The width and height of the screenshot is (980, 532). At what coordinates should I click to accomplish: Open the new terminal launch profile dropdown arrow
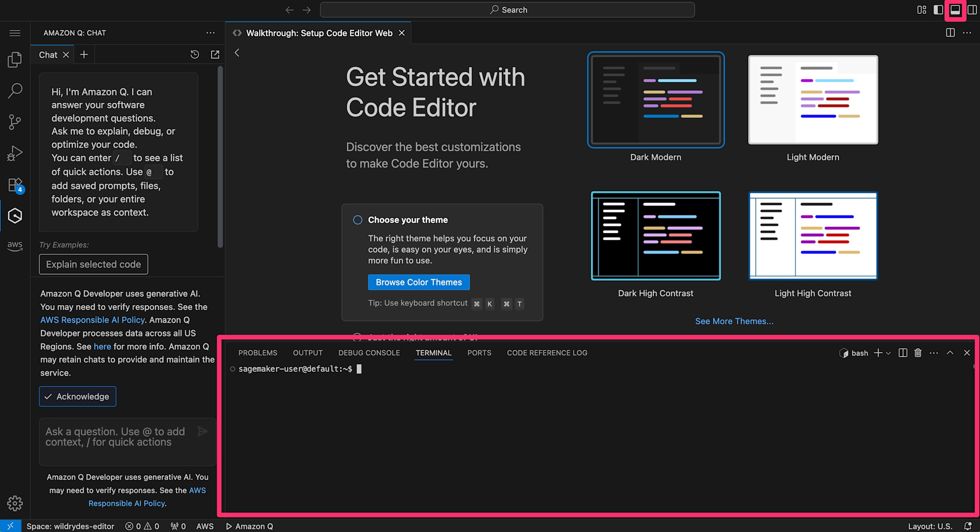coord(888,353)
